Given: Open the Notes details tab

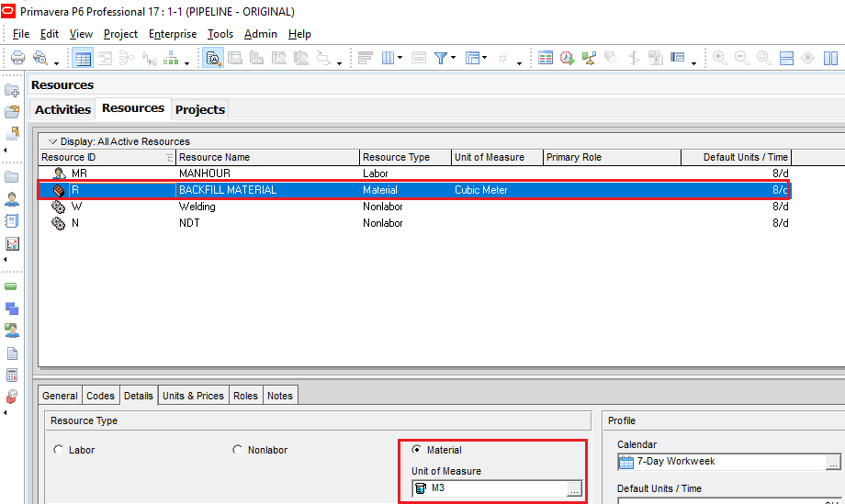Looking at the screenshot, I should pos(280,396).
